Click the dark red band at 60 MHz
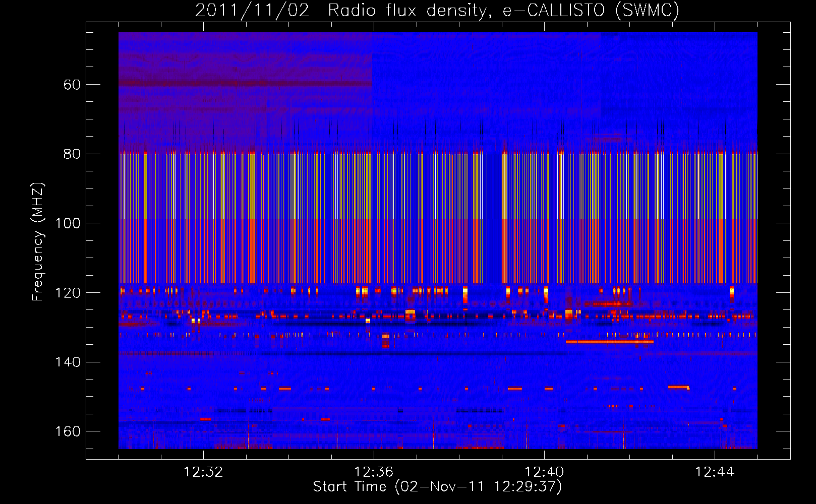This screenshot has height=504, width=816. (245, 83)
